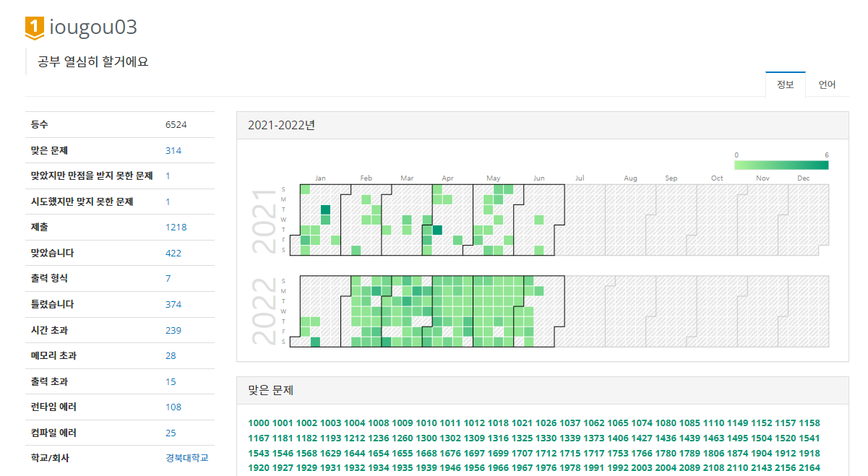Open solved problem 1001
The image size is (868, 476).
[x=283, y=423]
